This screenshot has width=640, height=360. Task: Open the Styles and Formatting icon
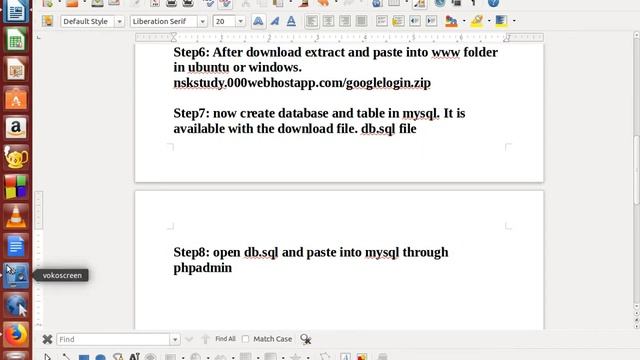pyautogui.click(x=47, y=21)
